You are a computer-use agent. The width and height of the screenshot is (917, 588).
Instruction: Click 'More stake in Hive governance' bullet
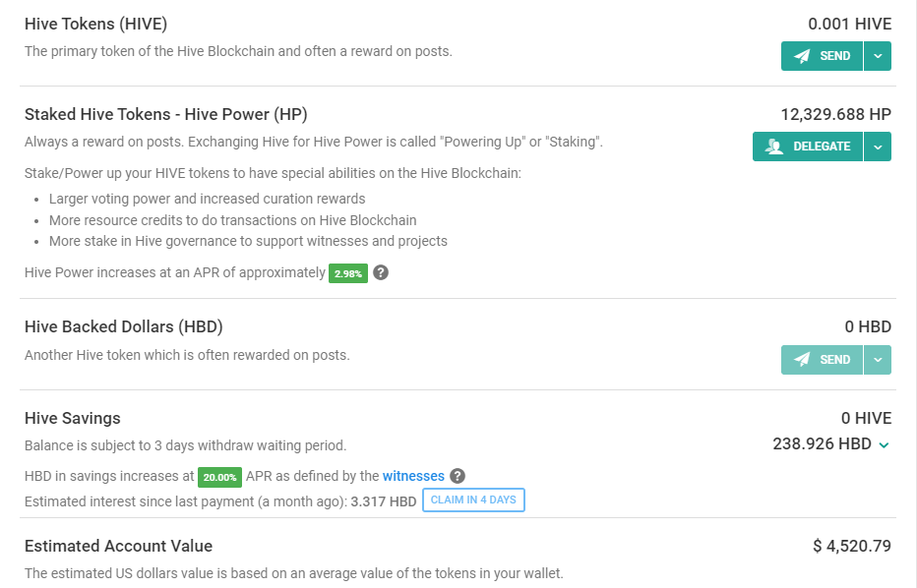click(x=248, y=242)
